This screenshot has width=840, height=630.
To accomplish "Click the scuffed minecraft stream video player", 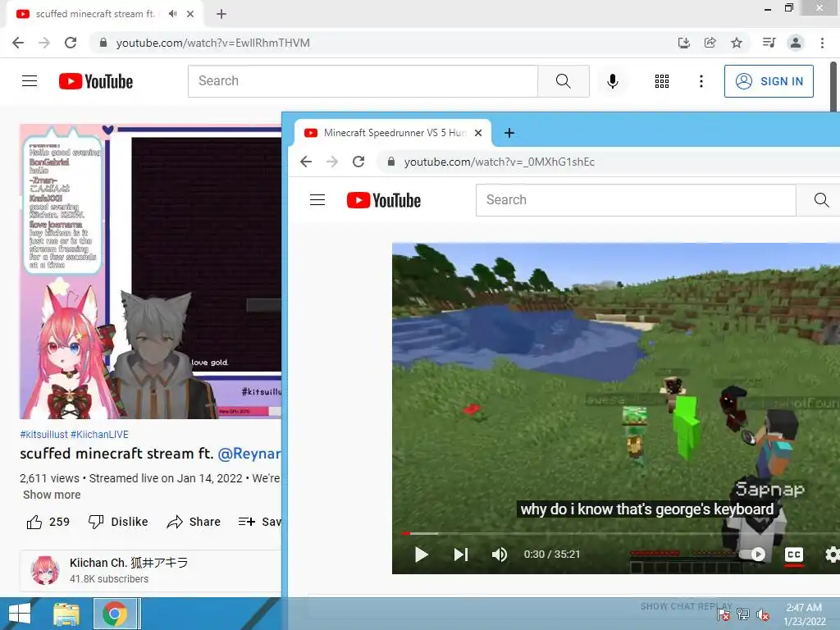I will (x=151, y=272).
